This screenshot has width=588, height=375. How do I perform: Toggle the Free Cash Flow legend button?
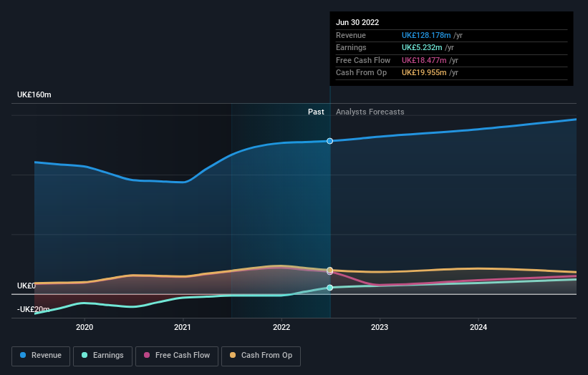[177, 356]
